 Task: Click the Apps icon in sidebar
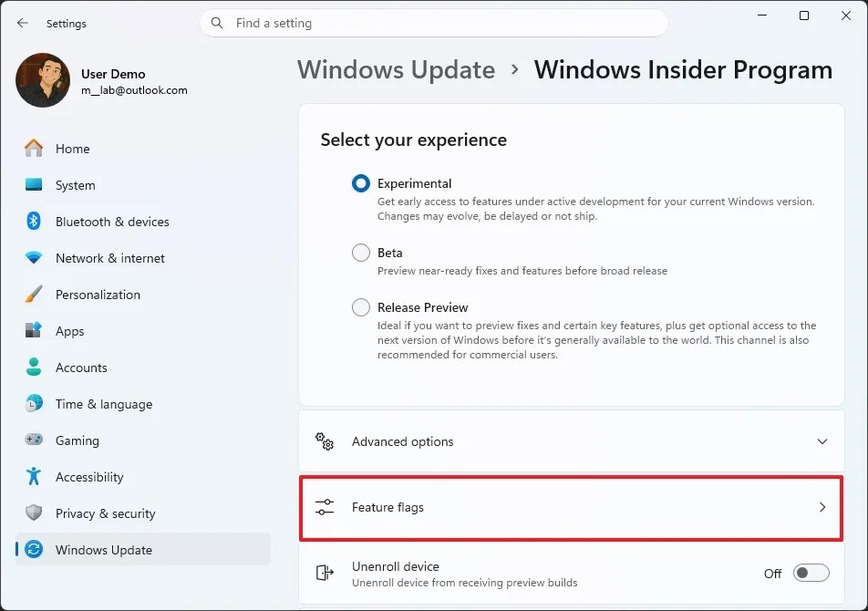pyautogui.click(x=34, y=330)
